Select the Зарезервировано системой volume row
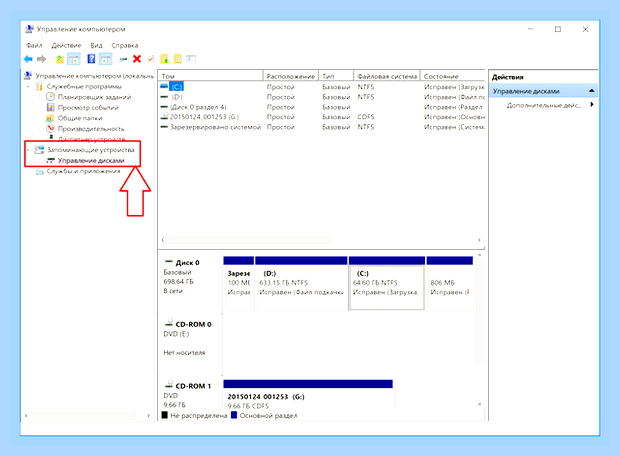620x456 pixels. pyautogui.click(x=322, y=127)
